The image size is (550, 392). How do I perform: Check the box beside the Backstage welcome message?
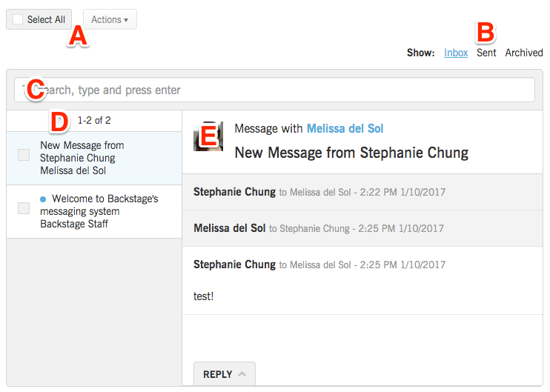[24, 208]
